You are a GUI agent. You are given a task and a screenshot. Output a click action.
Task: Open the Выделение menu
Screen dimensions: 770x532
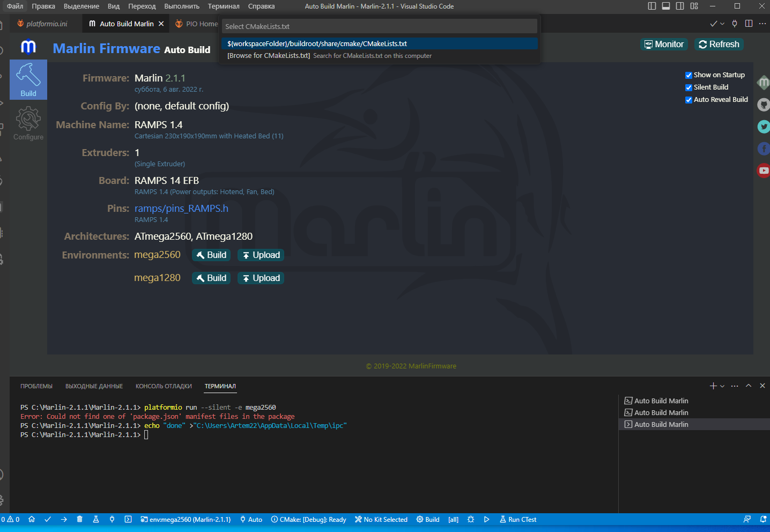(82, 6)
